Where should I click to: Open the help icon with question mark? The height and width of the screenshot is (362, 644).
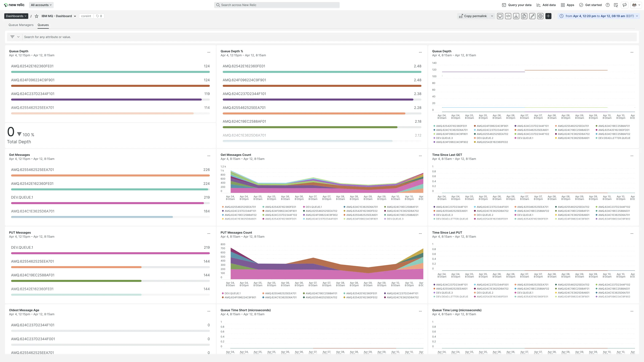tap(608, 5)
